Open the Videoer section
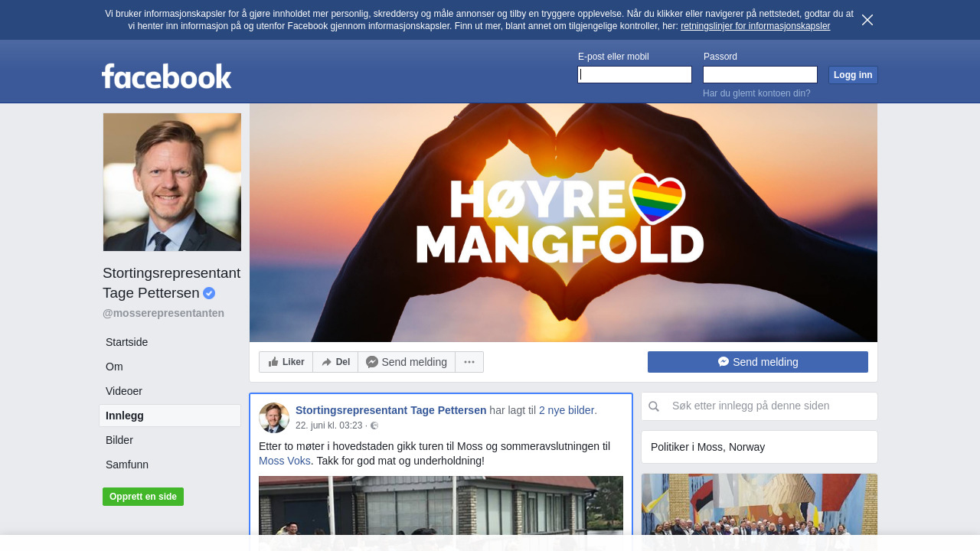980x551 pixels. pyautogui.click(x=124, y=391)
